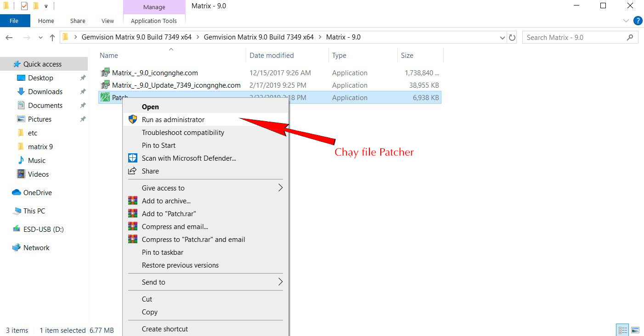Click the Music note icon in the sidebar
The width and height of the screenshot is (644, 336).
[x=21, y=160]
